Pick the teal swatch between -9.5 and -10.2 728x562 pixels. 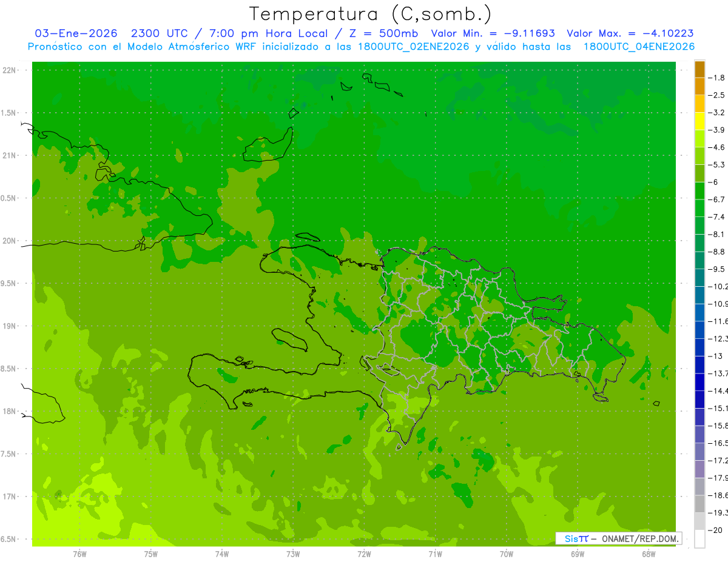coord(699,278)
